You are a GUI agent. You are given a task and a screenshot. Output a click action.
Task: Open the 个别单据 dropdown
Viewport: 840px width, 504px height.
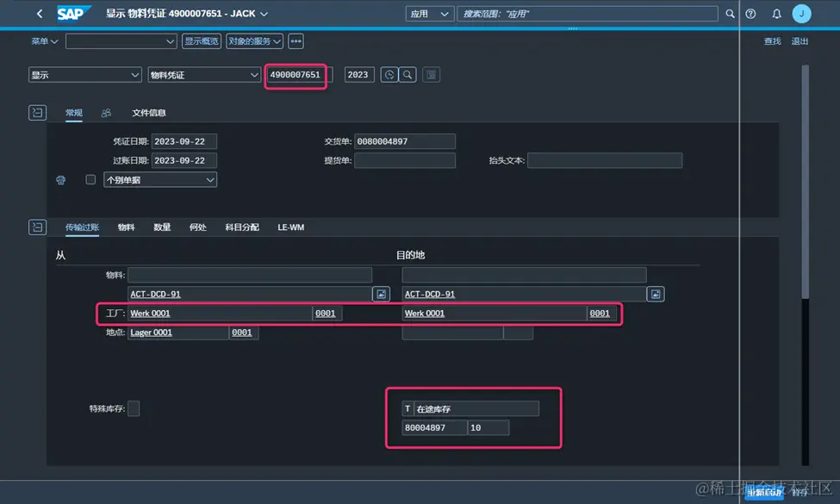[160, 180]
